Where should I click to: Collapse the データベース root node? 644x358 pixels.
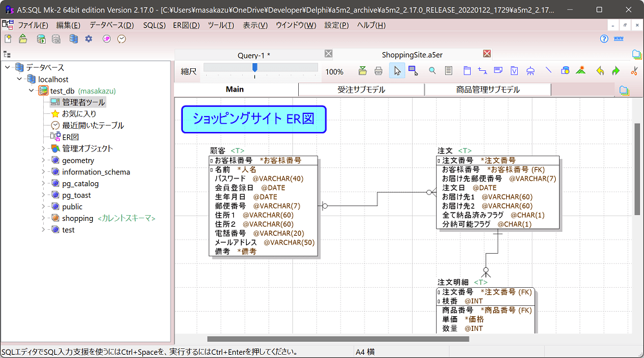pos(7,67)
